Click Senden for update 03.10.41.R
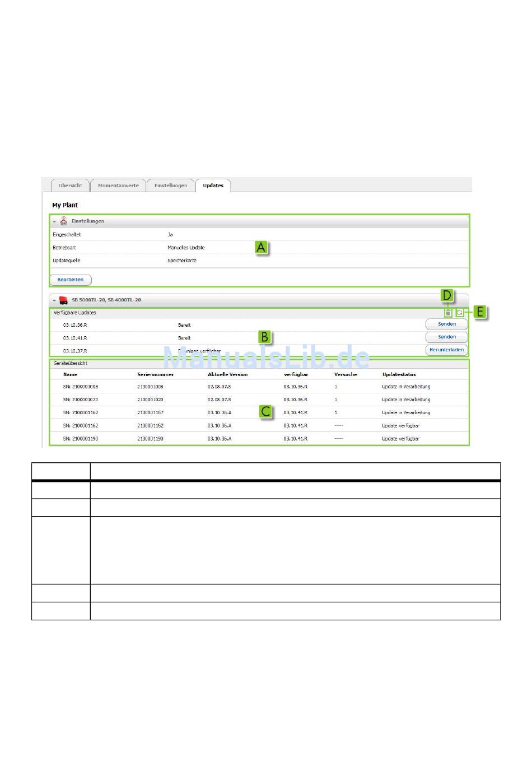The height and width of the screenshot is (775, 532). (x=446, y=337)
